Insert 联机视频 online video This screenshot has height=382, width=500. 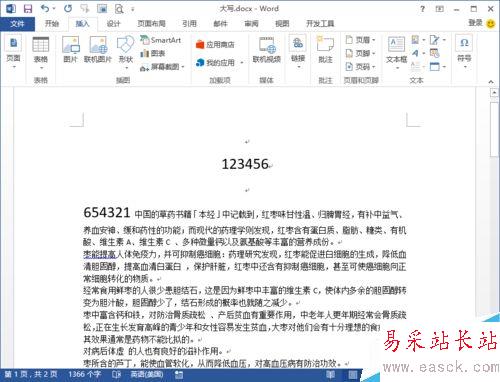(267, 50)
